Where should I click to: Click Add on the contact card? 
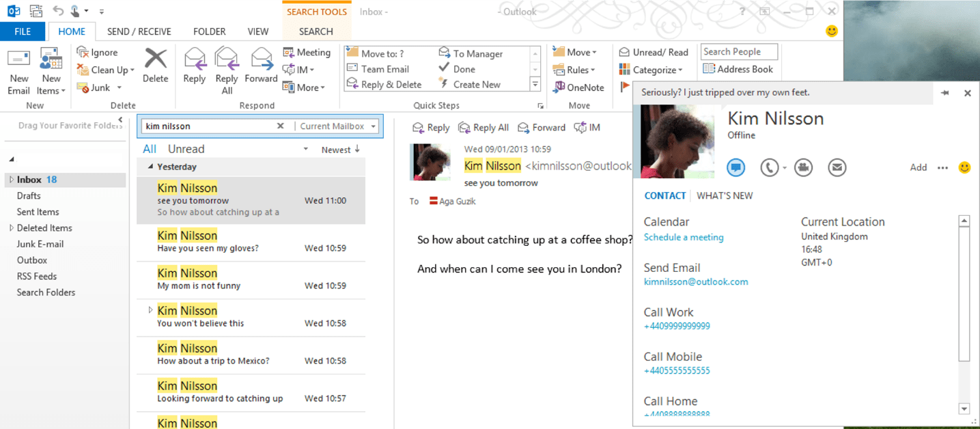click(918, 167)
